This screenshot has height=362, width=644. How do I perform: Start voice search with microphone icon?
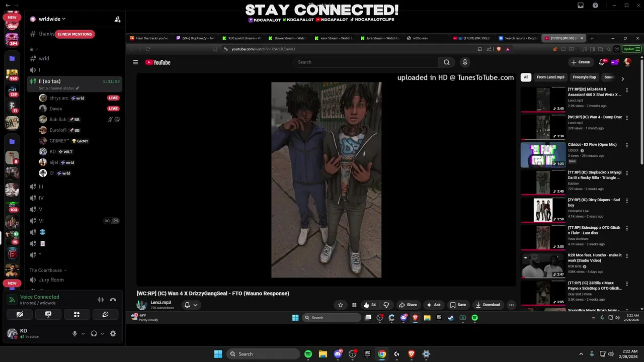465,62
